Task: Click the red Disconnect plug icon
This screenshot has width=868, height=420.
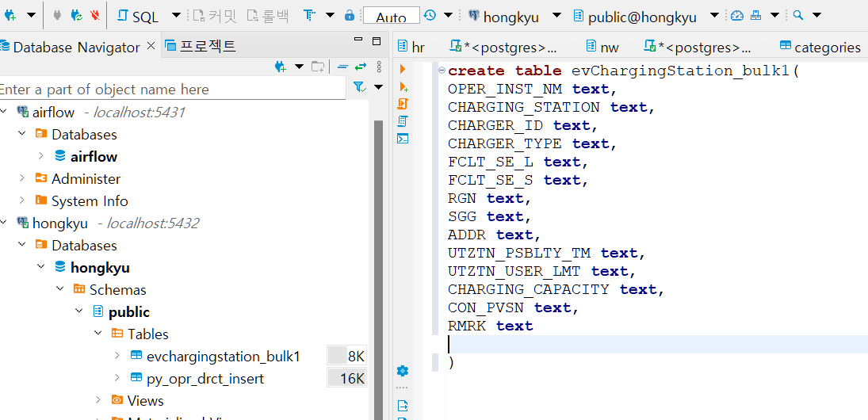Action: [95, 16]
